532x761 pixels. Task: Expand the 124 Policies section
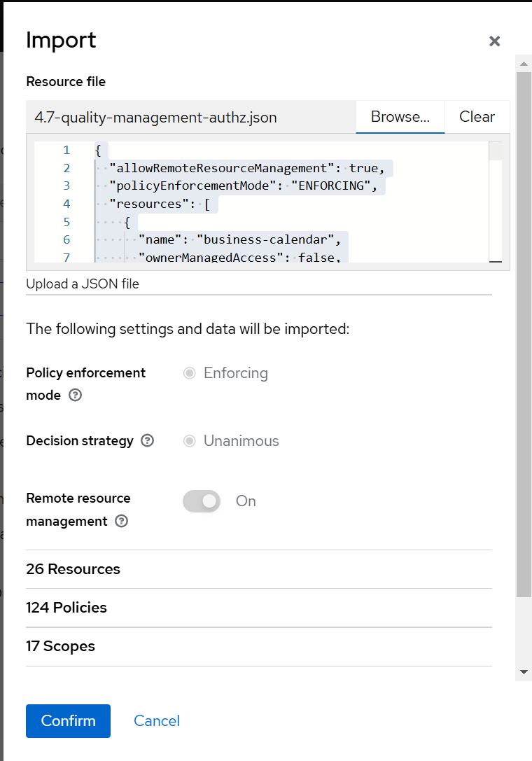click(66, 608)
